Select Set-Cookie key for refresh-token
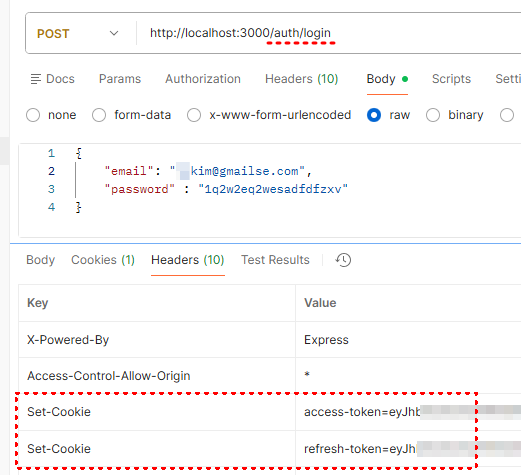This screenshot has height=475, width=521. pos(59,449)
